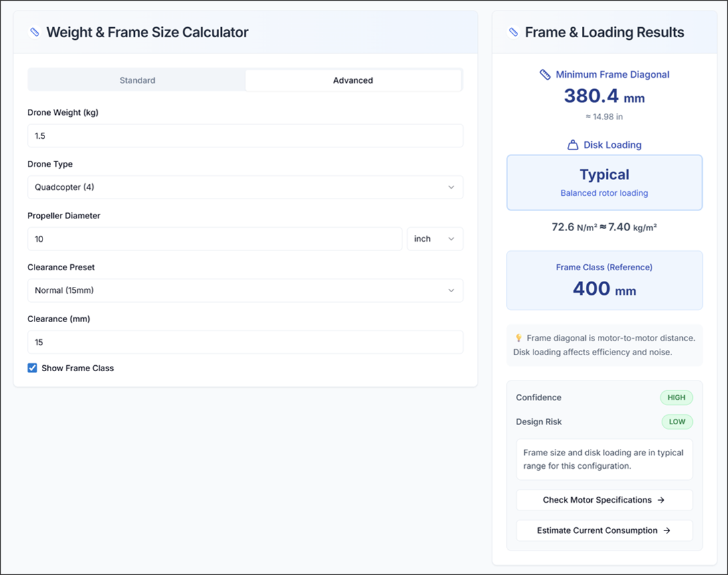Focus the Propeller Diameter input field
Image resolution: width=728 pixels, height=575 pixels.
215,239
